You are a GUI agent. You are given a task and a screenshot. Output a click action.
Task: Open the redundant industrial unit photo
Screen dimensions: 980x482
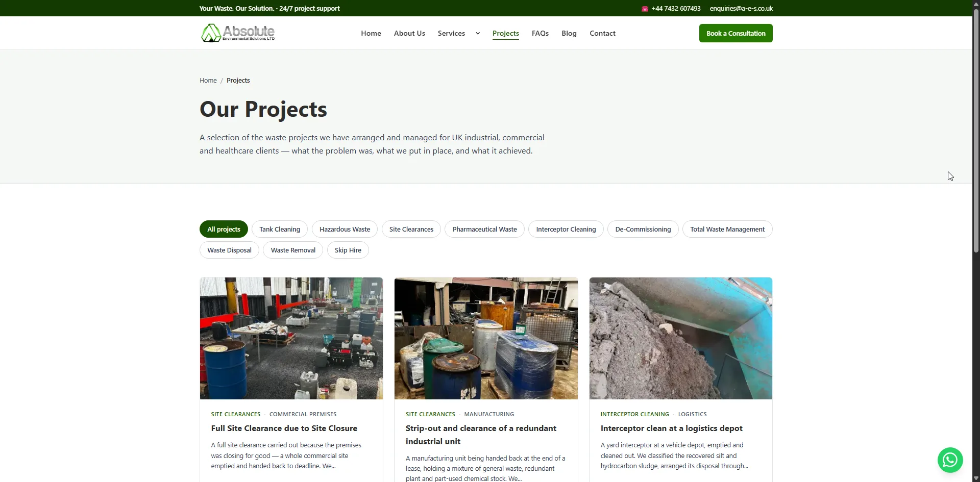tap(486, 338)
